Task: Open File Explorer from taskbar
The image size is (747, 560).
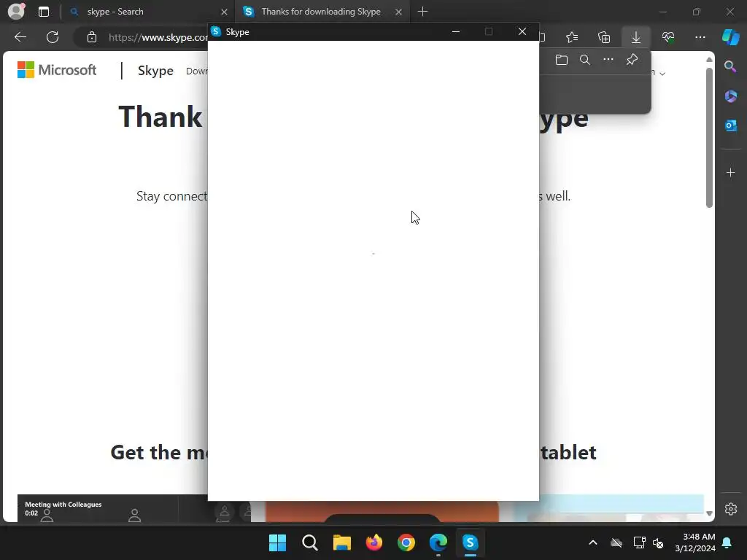Action: [x=342, y=542]
